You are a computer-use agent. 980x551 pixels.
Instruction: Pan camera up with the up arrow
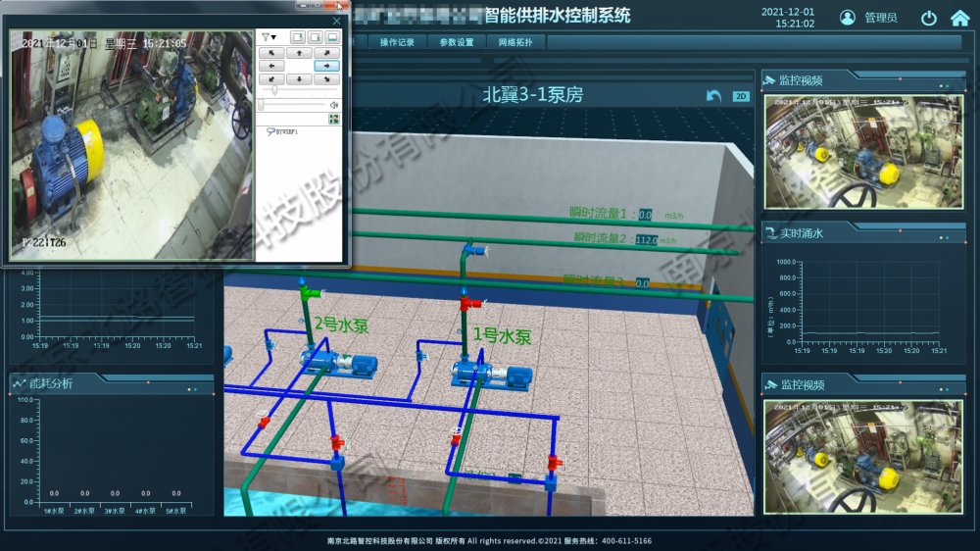(x=299, y=53)
